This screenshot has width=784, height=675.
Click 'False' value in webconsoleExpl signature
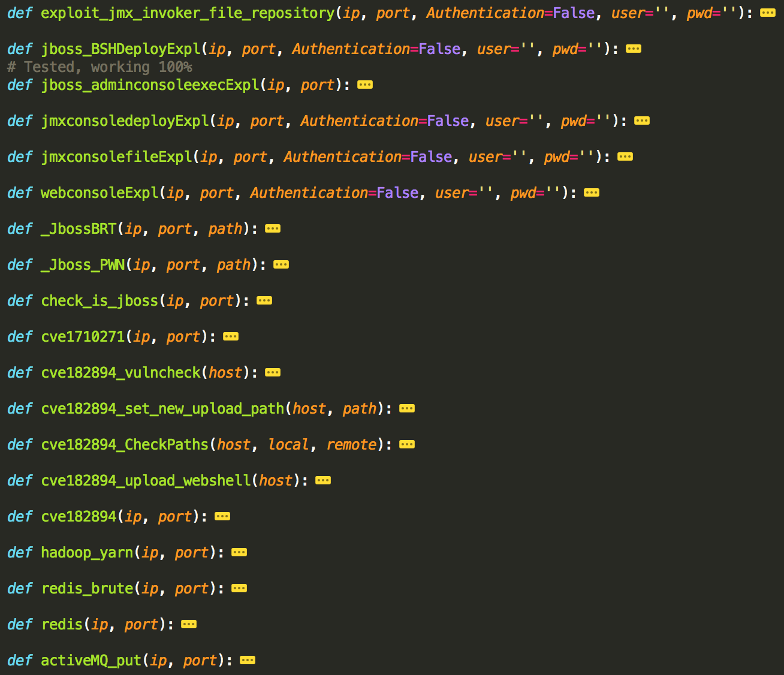[397, 193]
